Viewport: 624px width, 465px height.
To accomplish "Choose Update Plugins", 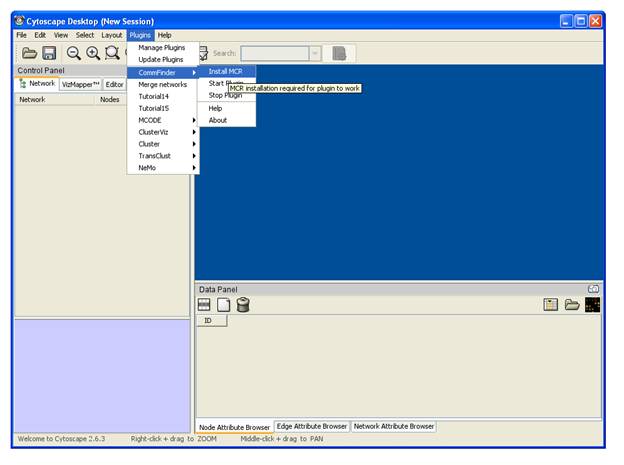I will (x=161, y=60).
